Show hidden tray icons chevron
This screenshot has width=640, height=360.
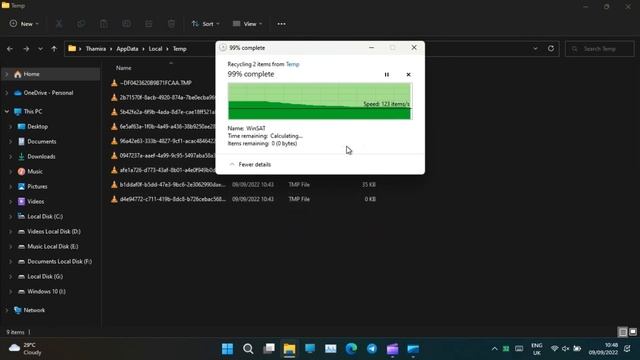[494, 349]
